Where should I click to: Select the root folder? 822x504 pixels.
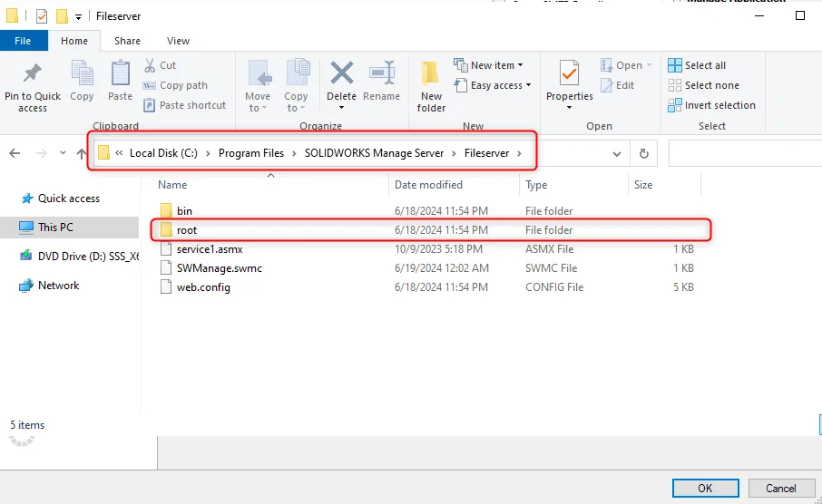tap(187, 230)
